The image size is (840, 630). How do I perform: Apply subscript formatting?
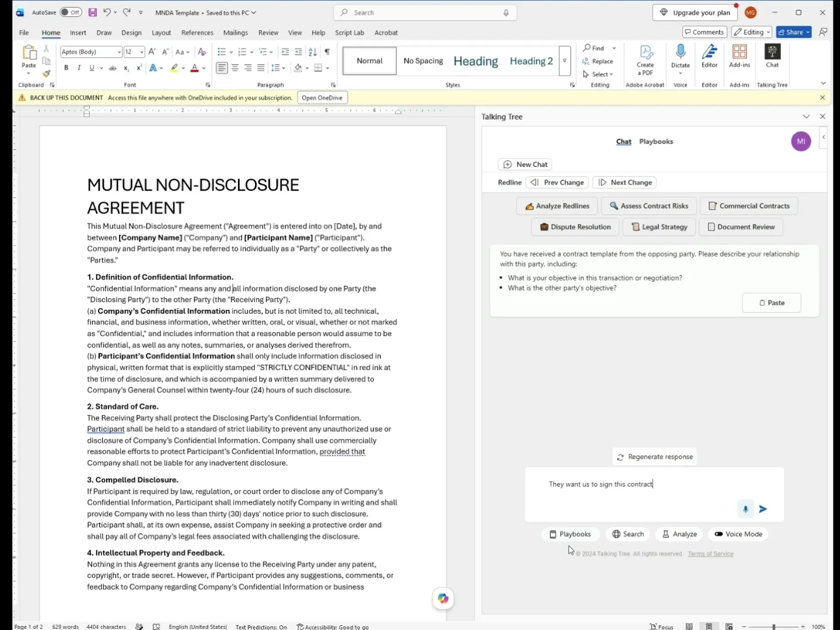point(126,68)
